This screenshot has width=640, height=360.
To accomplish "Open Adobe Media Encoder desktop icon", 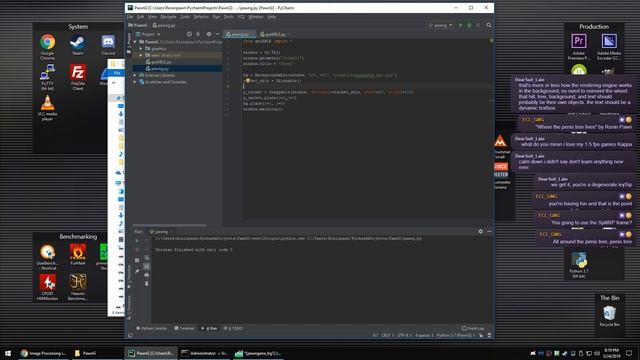I will point(609,47).
